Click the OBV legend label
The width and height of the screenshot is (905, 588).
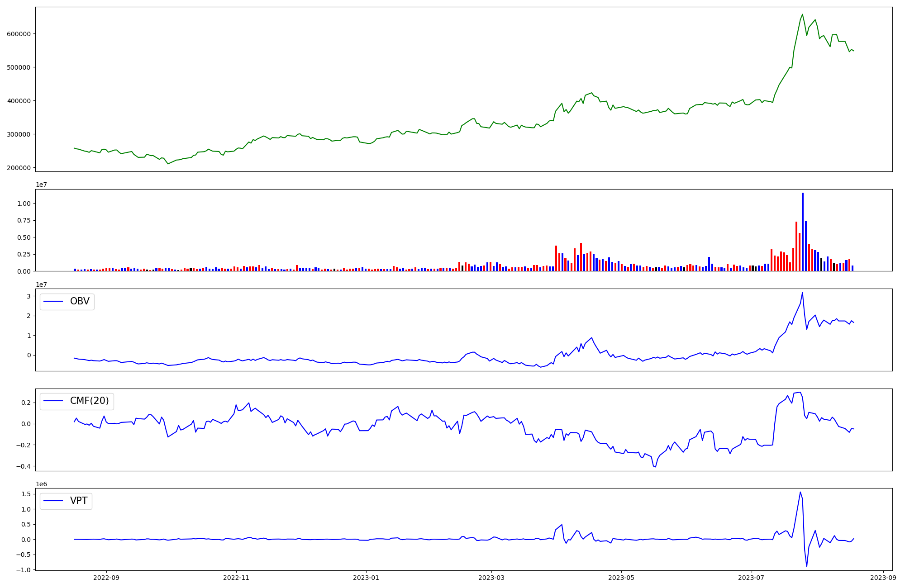[80, 302]
